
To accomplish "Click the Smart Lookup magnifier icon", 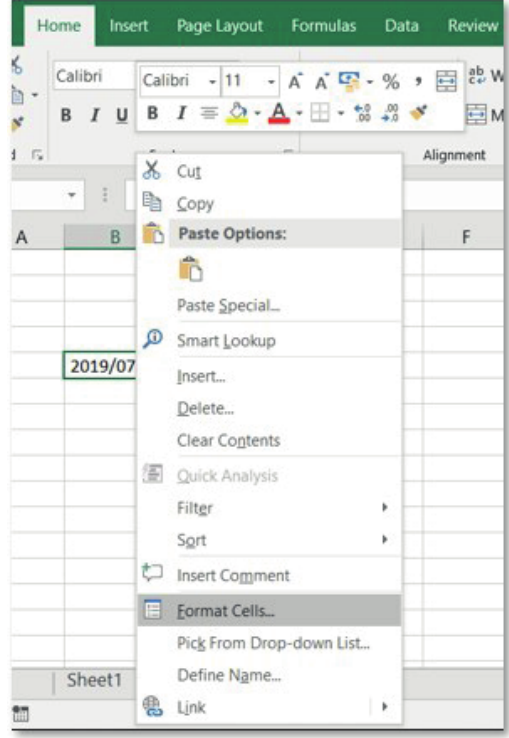I will 153,339.
